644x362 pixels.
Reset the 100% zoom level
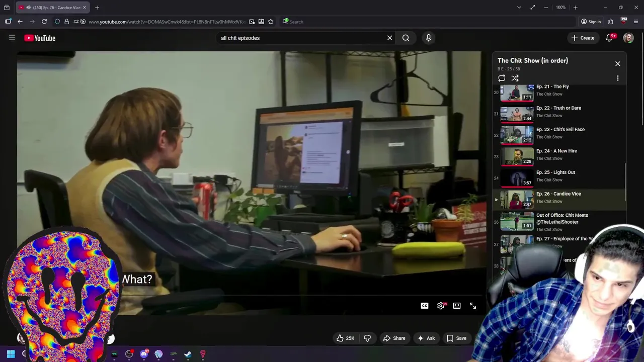click(561, 8)
